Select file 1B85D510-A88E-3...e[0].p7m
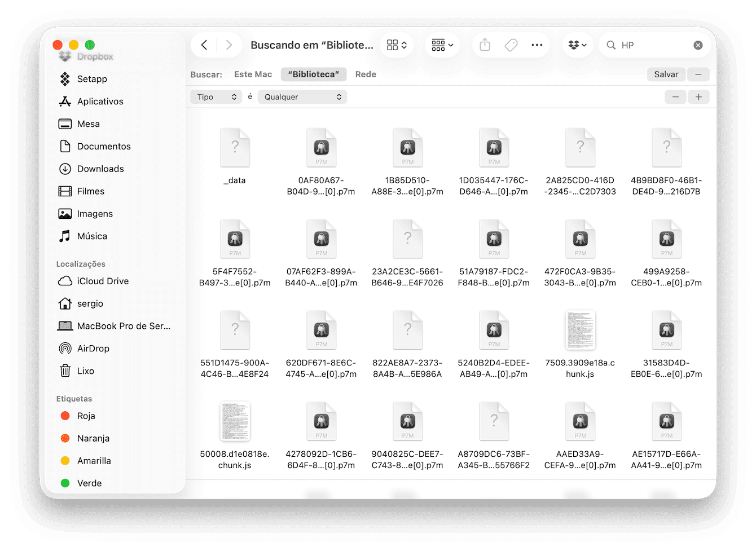The image size is (756, 551). click(x=407, y=149)
